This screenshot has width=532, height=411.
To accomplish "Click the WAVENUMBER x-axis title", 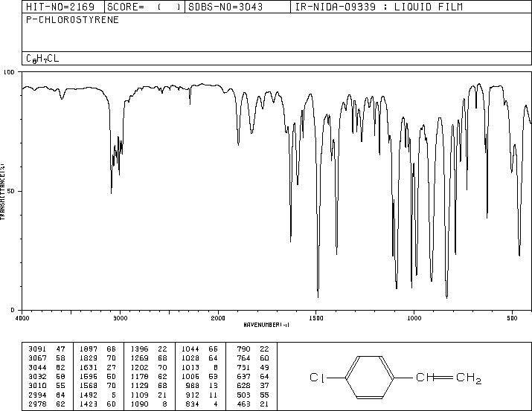I will pyautogui.click(x=266, y=325).
